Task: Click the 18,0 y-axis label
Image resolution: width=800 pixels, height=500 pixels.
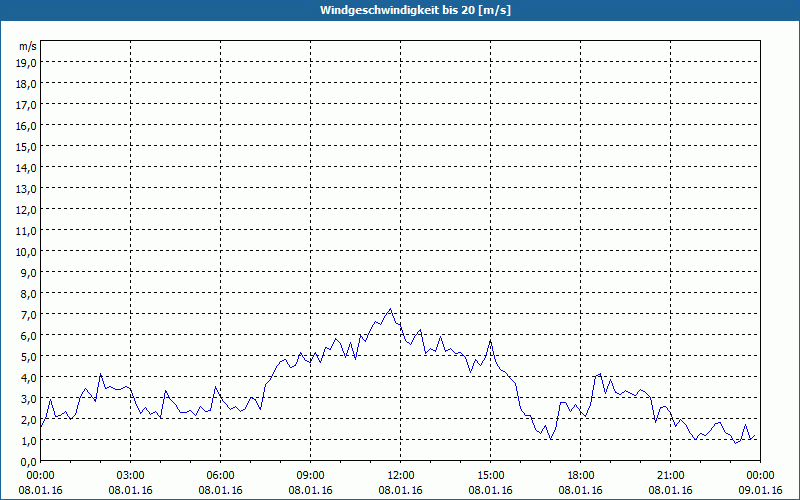Action: (x=26, y=84)
